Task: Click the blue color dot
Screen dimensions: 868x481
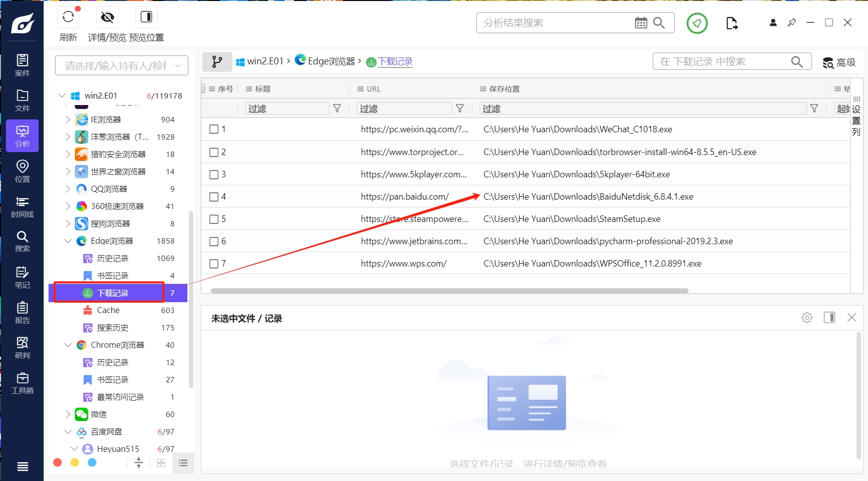Action: click(92, 462)
